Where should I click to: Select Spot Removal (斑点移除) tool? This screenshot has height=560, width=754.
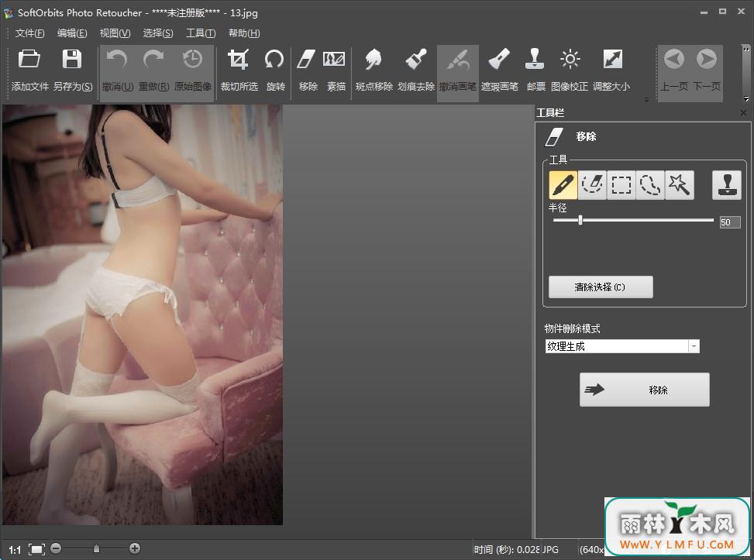click(374, 59)
